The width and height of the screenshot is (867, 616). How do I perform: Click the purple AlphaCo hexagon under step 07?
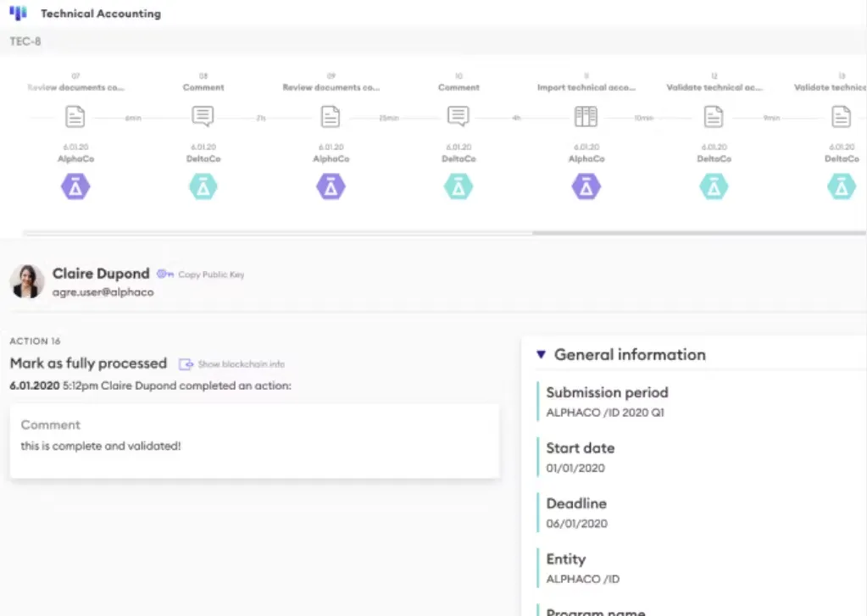[75, 186]
